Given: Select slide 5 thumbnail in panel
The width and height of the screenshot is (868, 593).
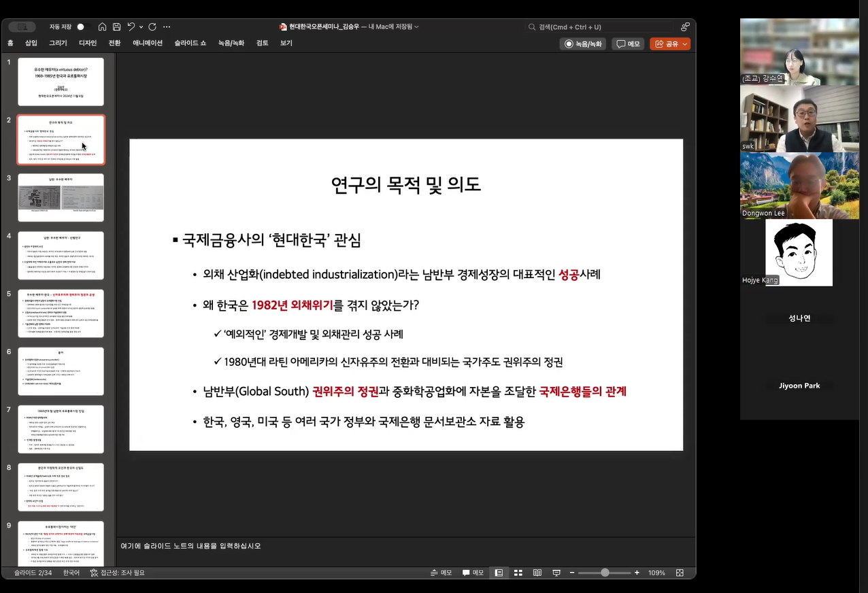Looking at the screenshot, I should tap(61, 314).
